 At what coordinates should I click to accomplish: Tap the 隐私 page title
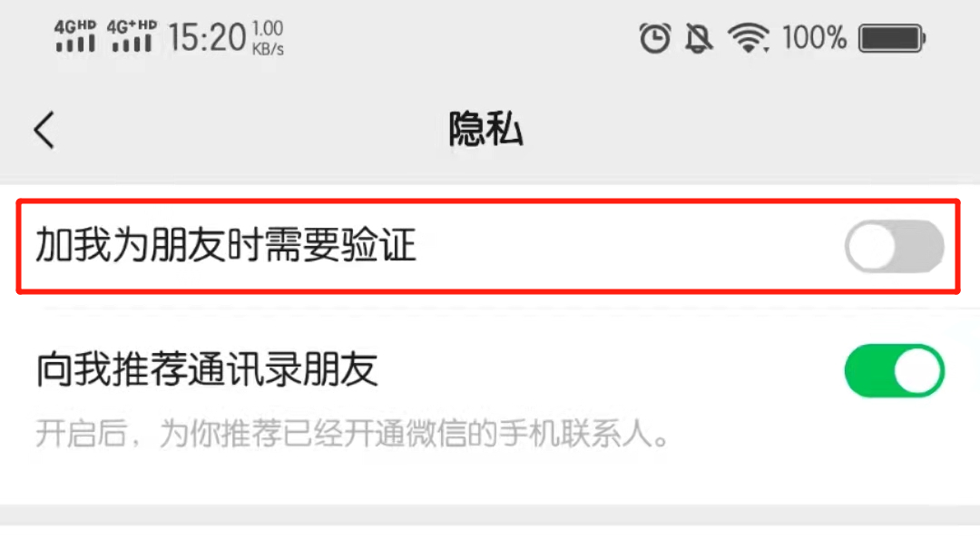tap(485, 130)
